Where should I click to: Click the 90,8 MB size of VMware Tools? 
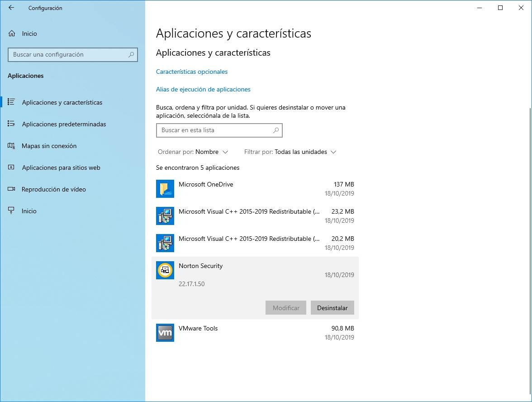pyautogui.click(x=343, y=328)
